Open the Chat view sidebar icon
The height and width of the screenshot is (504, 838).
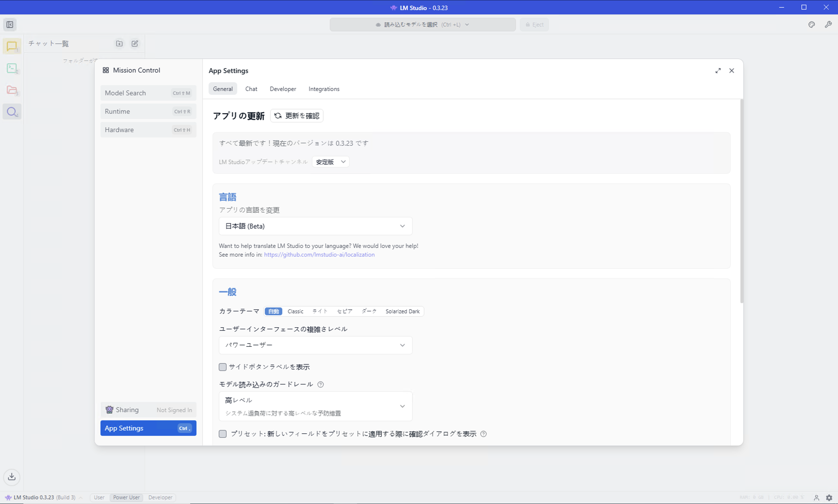click(x=12, y=46)
